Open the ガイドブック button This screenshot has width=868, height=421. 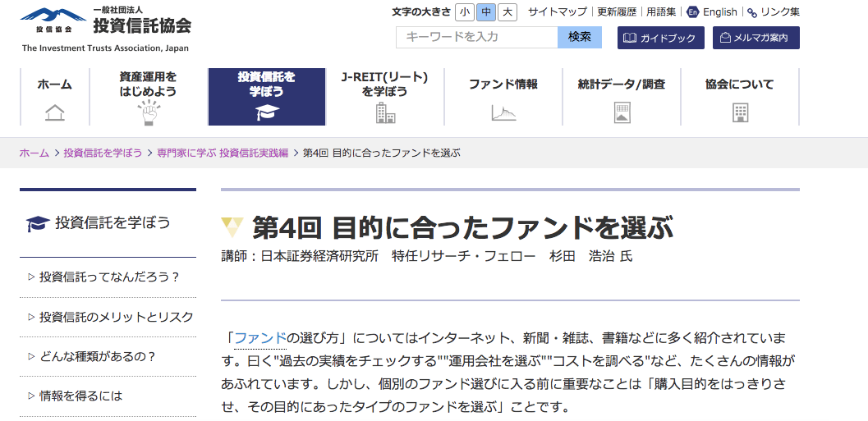(660, 38)
